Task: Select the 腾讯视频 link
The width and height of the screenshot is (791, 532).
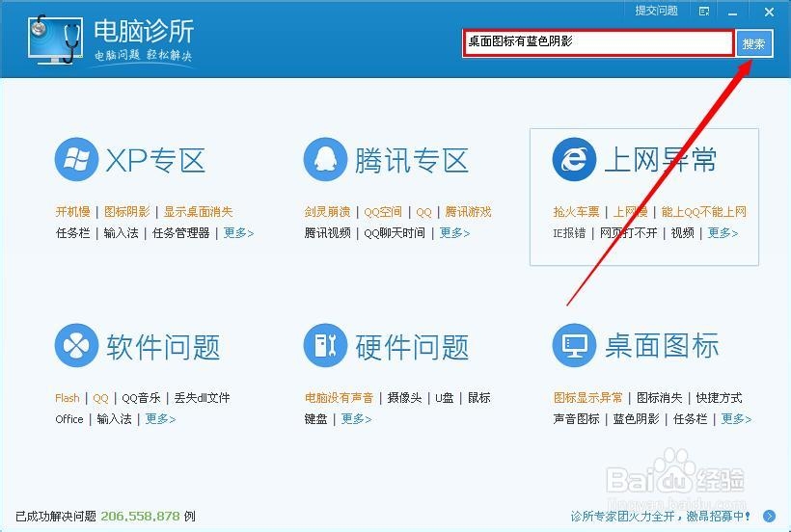Action: click(327, 233)
